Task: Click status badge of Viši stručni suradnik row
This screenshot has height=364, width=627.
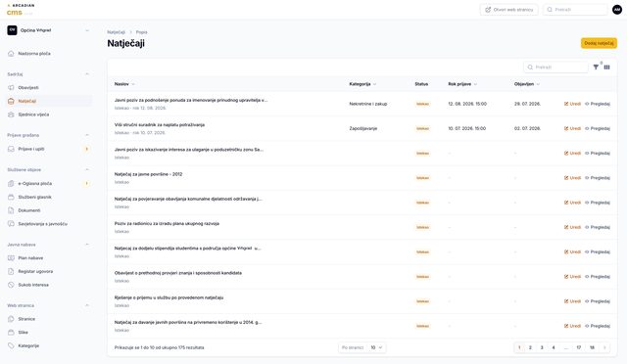Action: coord(422,128)
